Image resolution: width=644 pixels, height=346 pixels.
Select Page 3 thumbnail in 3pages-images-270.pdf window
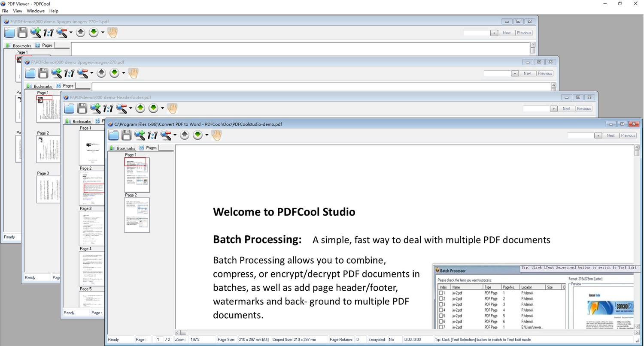48,190
